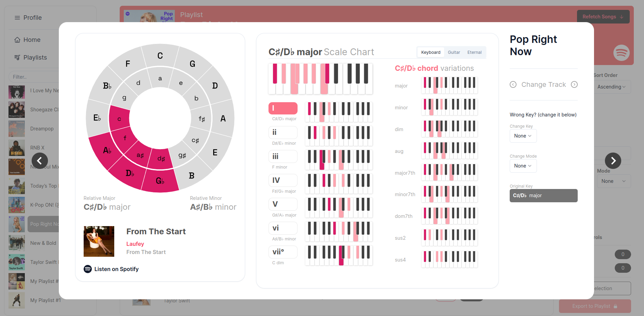
Task: Click the hamburger menu next to Profile
Action: (x=17, y=18)
